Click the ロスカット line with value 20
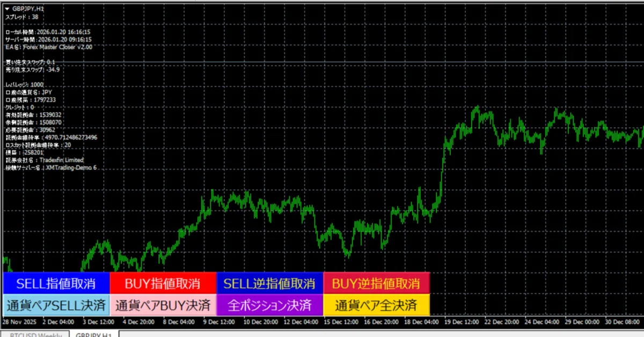This screenshot has width=644, height=337. (x=38, y=144)
